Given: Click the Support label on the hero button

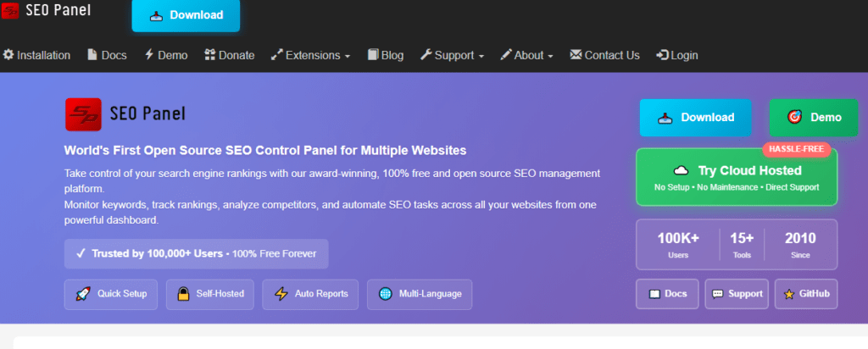Looking at the screenshot, I should 746,294.
